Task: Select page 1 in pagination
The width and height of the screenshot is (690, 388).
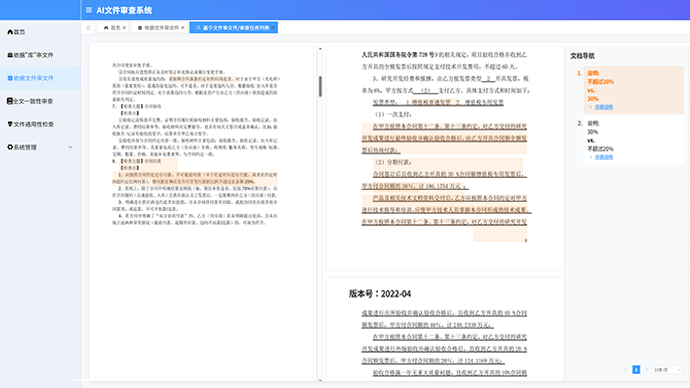Action: click(636, 370)
